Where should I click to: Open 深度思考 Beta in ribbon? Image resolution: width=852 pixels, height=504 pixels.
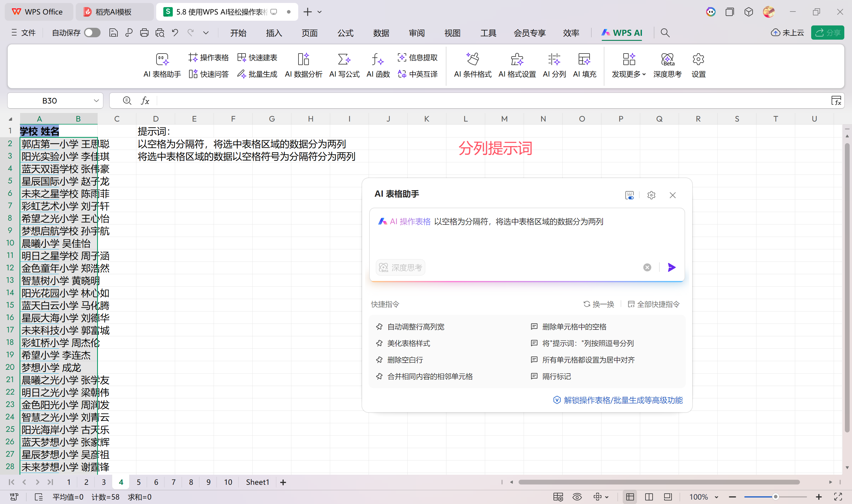point(667,66)
